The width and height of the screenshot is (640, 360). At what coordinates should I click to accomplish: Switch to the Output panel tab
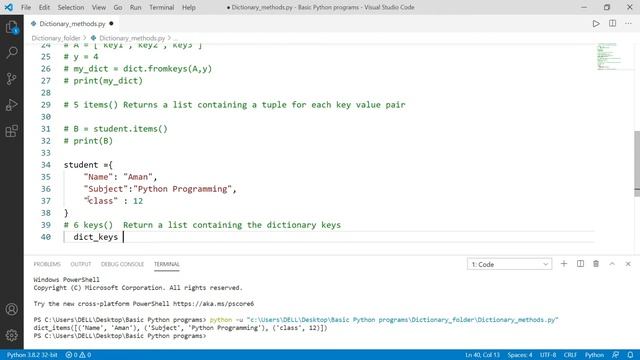[81, 264]
